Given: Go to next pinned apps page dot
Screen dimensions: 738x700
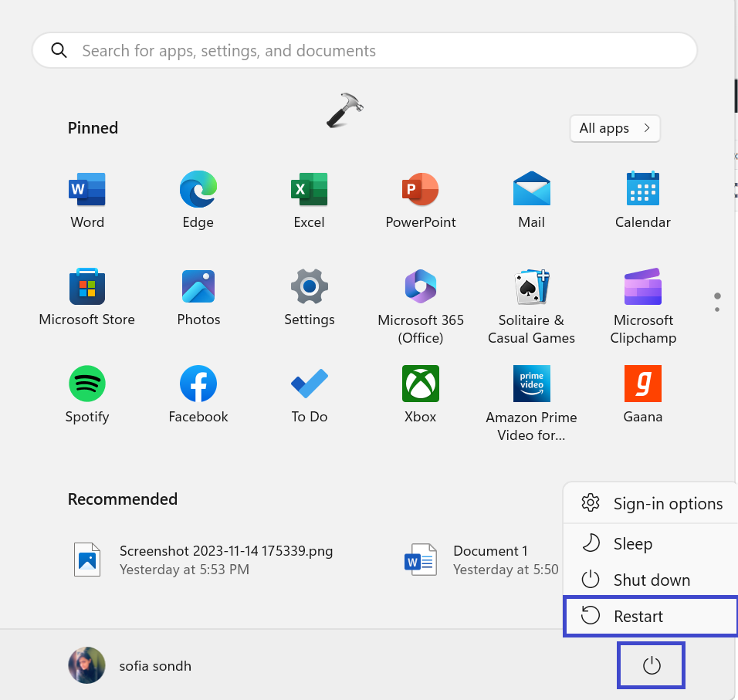Looking at the screenshot, I should coord(717,309).
